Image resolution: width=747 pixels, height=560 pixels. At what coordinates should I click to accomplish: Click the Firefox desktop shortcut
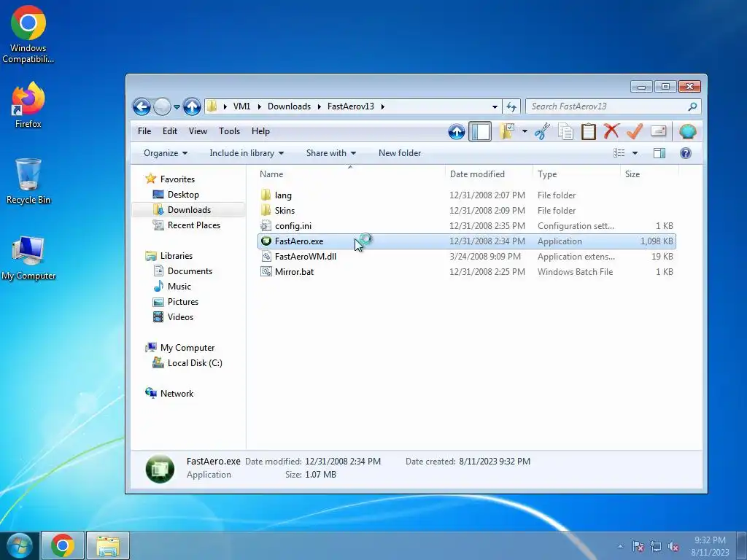tap(28, 105)
